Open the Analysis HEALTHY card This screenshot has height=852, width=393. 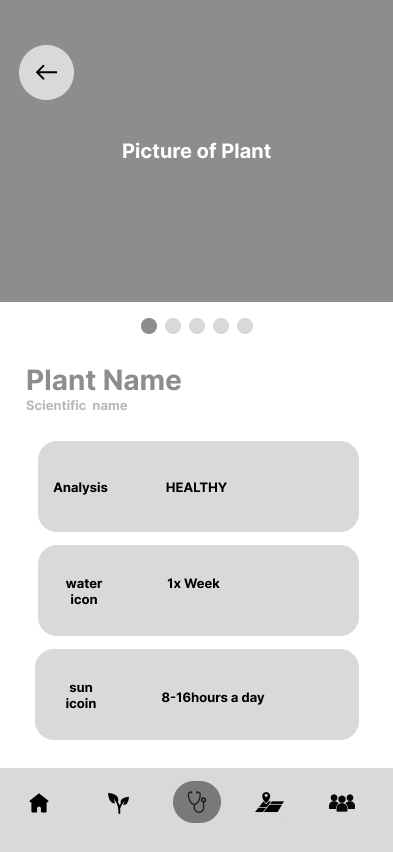coord(198,486)
